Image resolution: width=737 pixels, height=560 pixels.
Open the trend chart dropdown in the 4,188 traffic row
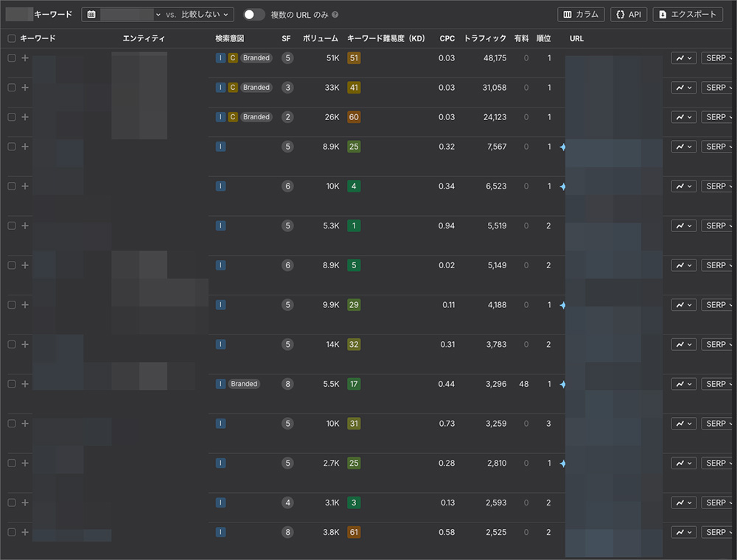(683, 305)
